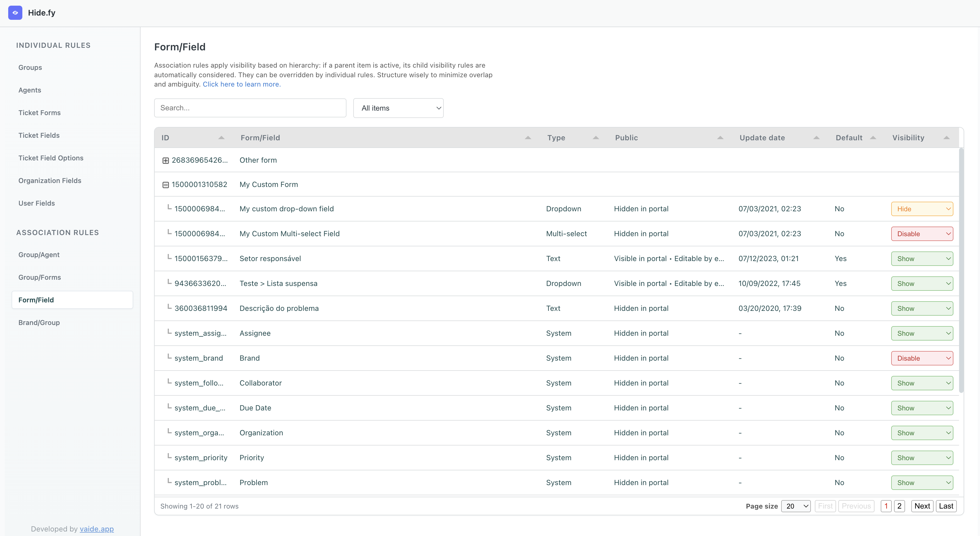The image size is (980, 536).
Task: Open Disable visibility dropdown for Brand row
Action: click(922, 358)
